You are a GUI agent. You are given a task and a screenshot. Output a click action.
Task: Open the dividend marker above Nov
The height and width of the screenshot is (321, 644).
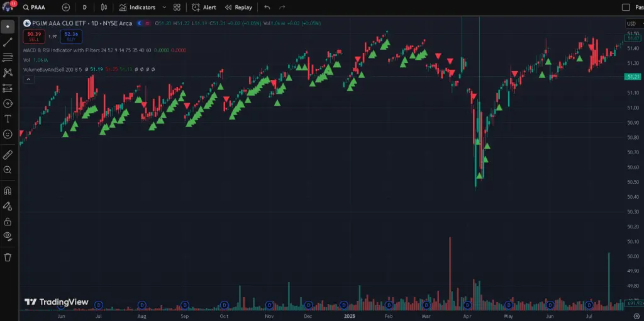click(269, 305)
